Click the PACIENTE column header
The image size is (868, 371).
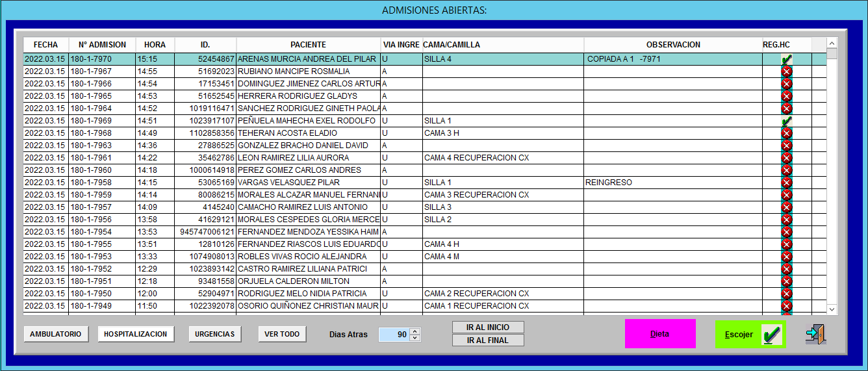[309, 45]
